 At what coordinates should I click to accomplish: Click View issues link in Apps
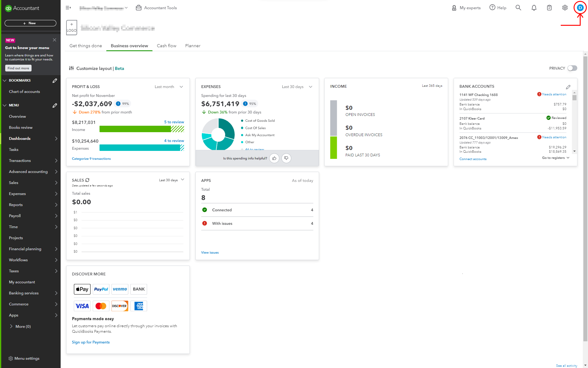[210, 253]
